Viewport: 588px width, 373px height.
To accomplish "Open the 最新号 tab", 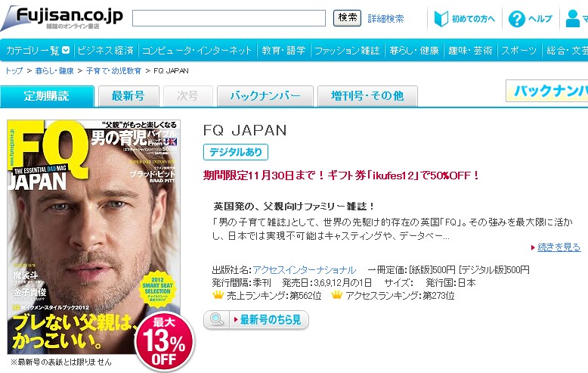I will (x=128, y=96).
